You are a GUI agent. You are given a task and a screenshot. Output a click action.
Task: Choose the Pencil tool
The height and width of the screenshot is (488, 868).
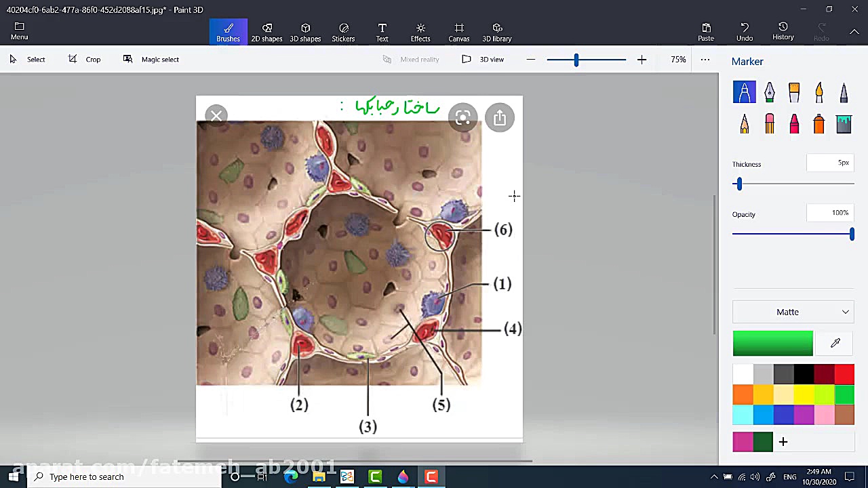pos(745,124)
